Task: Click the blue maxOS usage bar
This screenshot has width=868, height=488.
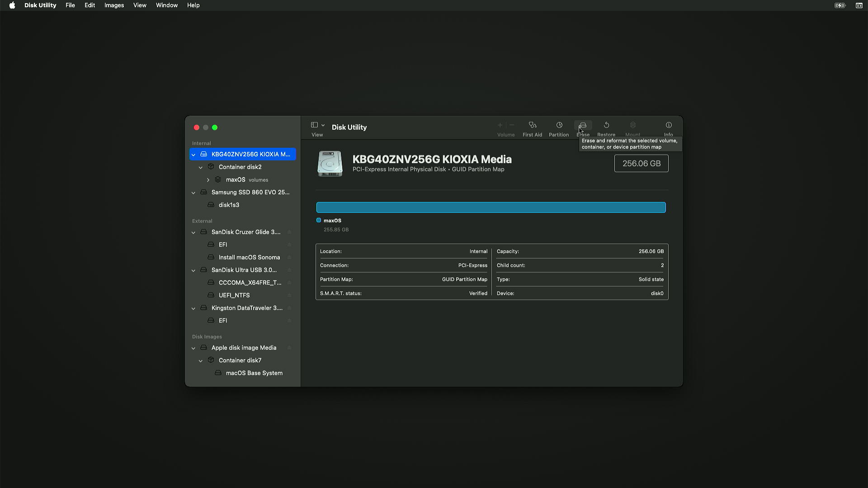Action: pyautogui.click(x=491, y=207)
